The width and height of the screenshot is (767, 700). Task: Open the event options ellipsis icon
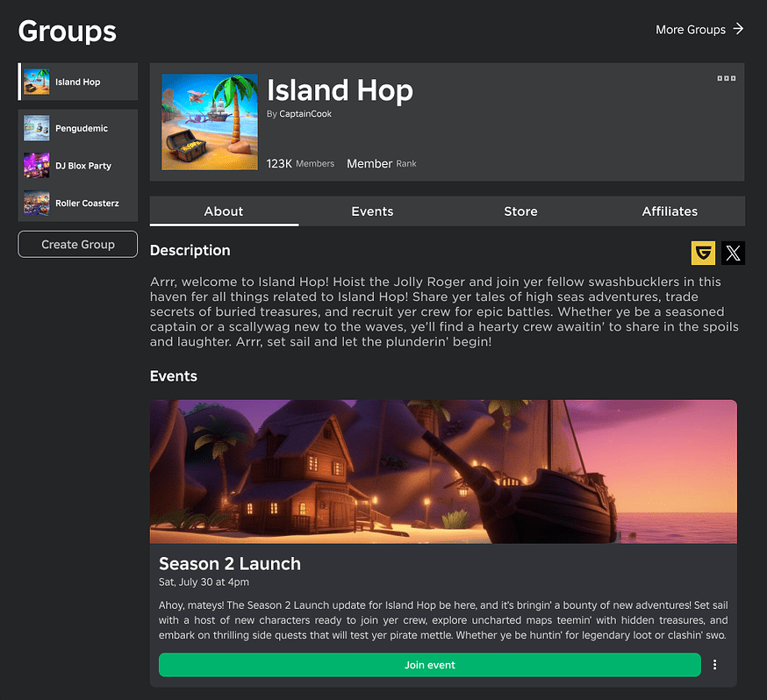(715, 665)
